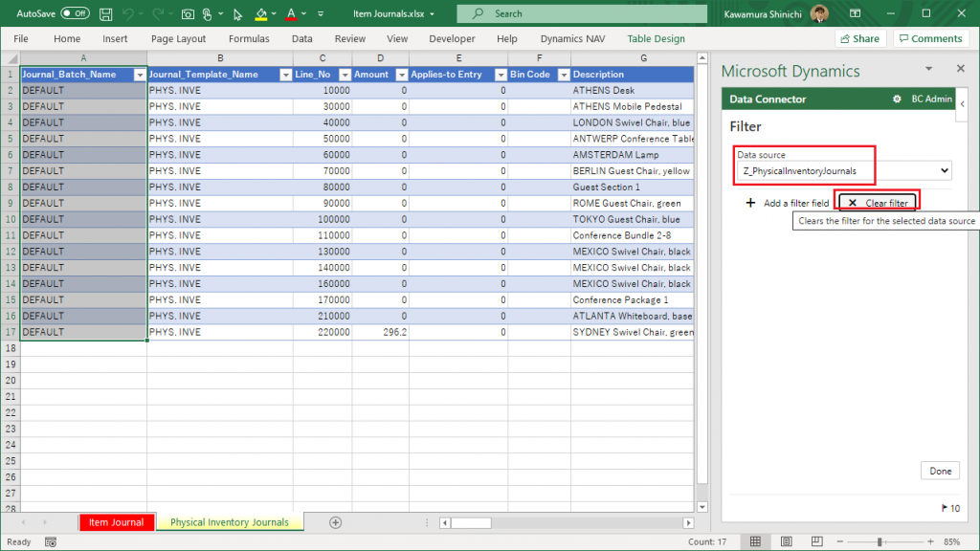Click the Share button
Viewport: 980px width, 551px height.
tap(860, 38)
